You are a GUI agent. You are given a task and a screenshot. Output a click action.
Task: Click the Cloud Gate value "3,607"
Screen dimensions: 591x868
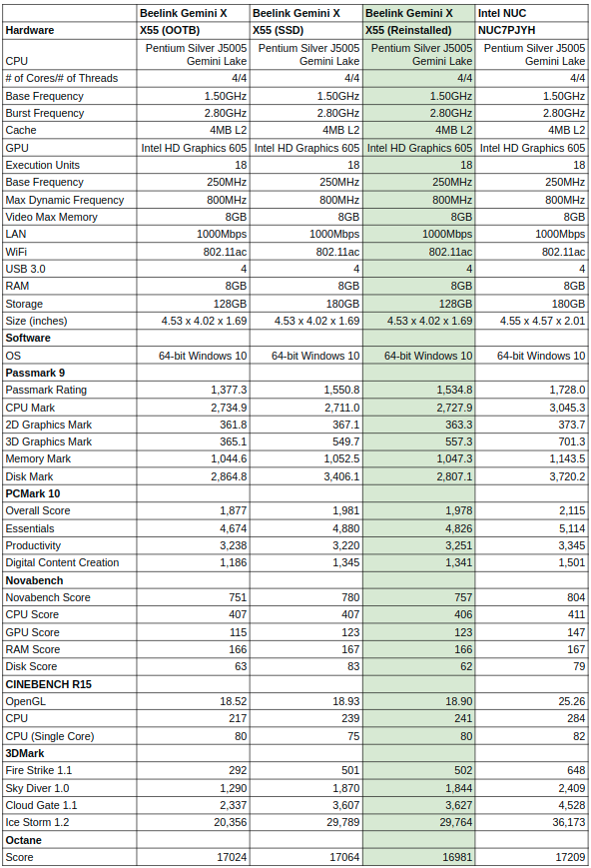pos(345,805)
